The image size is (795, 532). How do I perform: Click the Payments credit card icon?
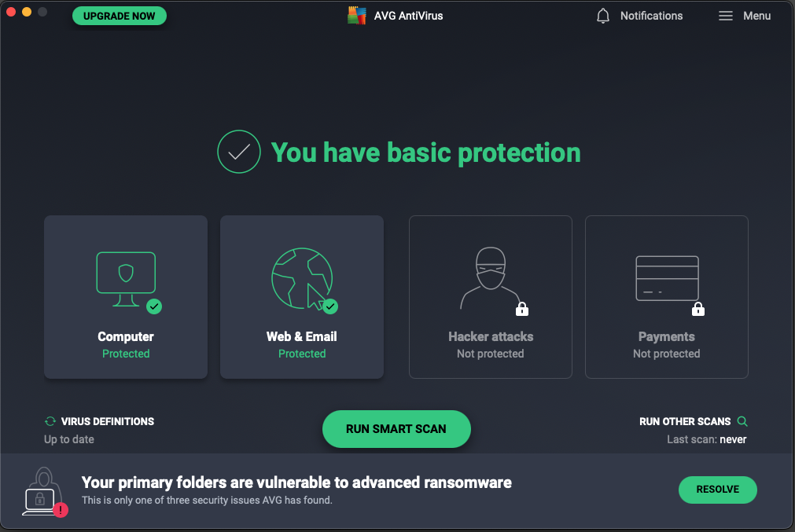click(666, 277)
